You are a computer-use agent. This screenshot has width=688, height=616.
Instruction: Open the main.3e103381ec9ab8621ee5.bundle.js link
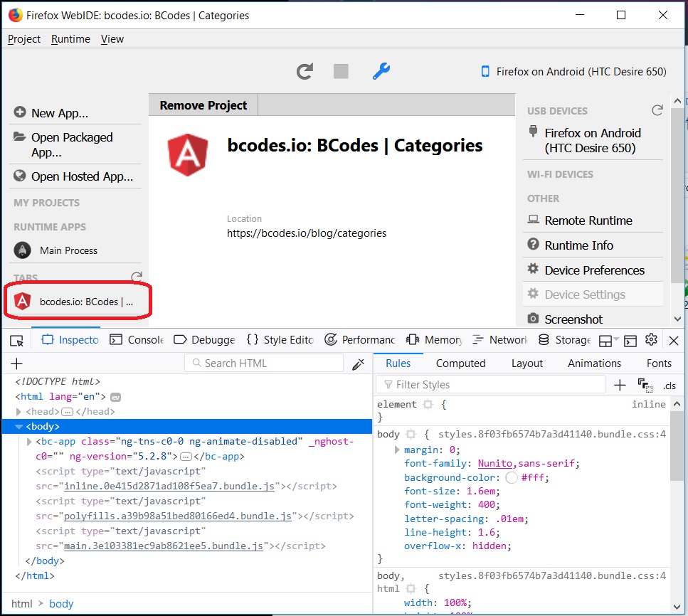pos(163,546)
